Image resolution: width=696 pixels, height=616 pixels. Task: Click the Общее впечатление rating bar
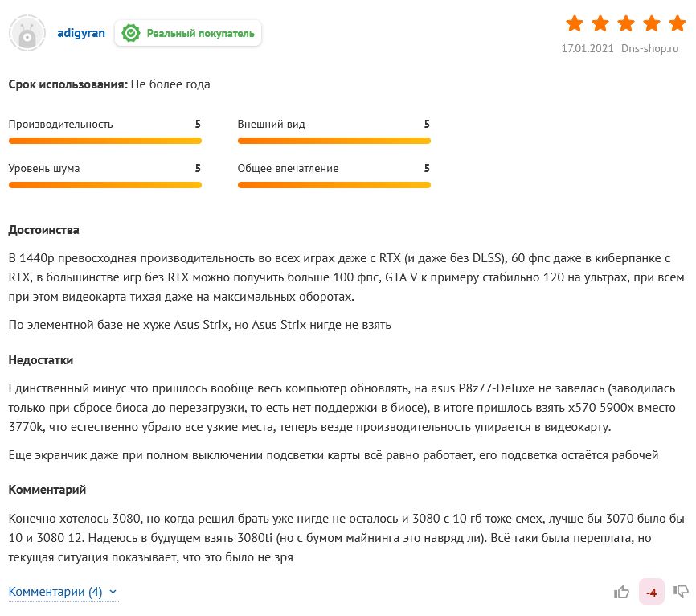click(334, 185)
